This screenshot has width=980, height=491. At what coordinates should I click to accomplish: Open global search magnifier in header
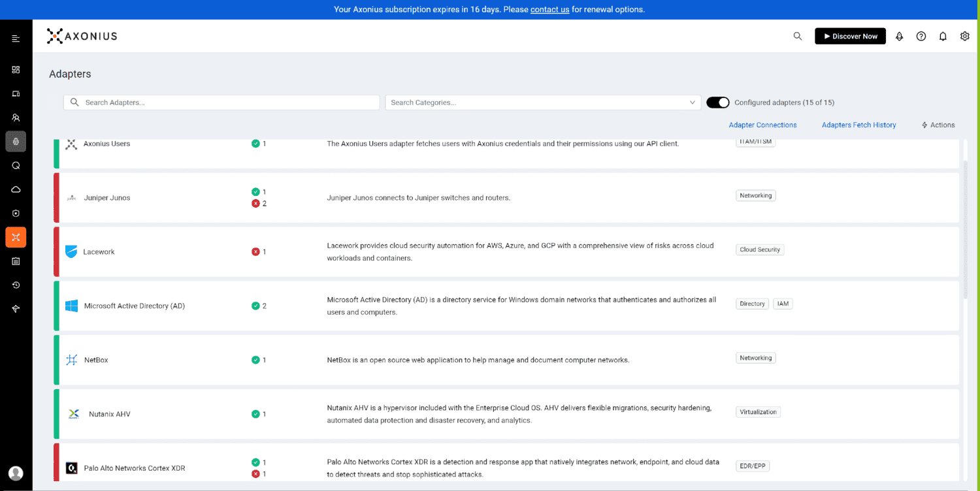[x=797, y=37]
